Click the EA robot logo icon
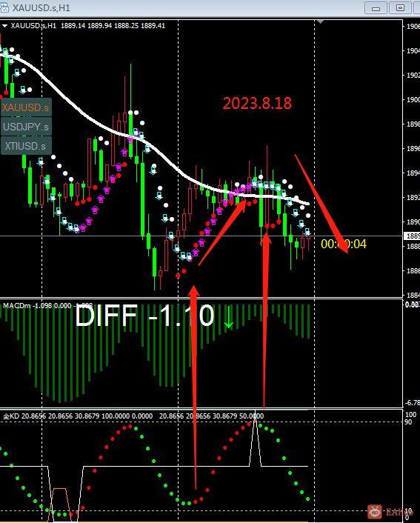Image resolution: width=420 pixels, height=523 pixels. click(x=375, y=512)
